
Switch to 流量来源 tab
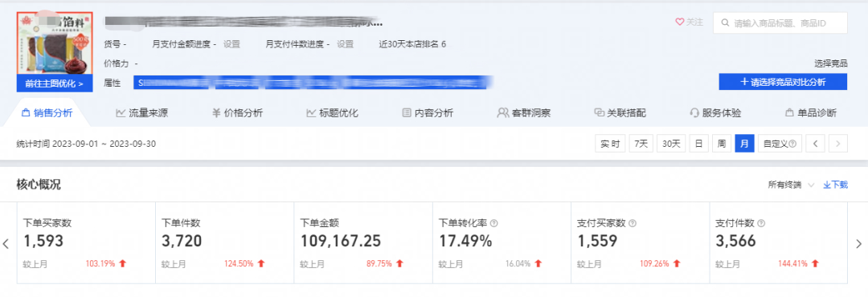(x=141, y=113)
